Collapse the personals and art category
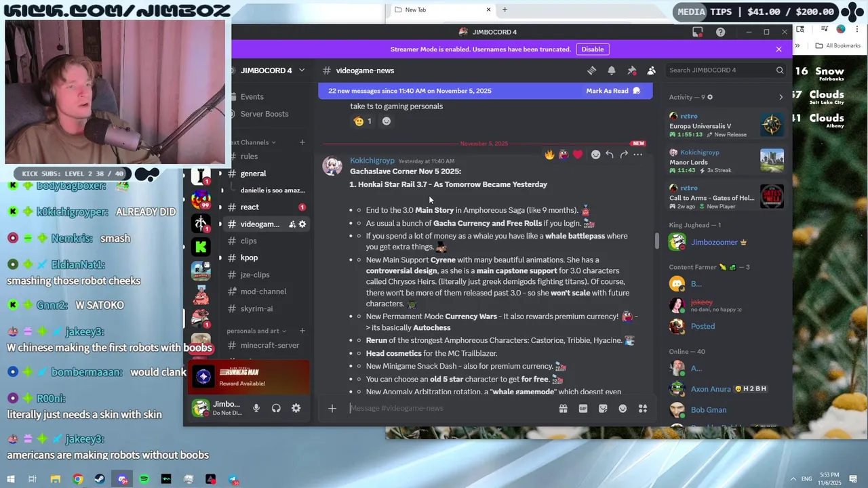This screenshot has width=868, height=488. (256, 331)
